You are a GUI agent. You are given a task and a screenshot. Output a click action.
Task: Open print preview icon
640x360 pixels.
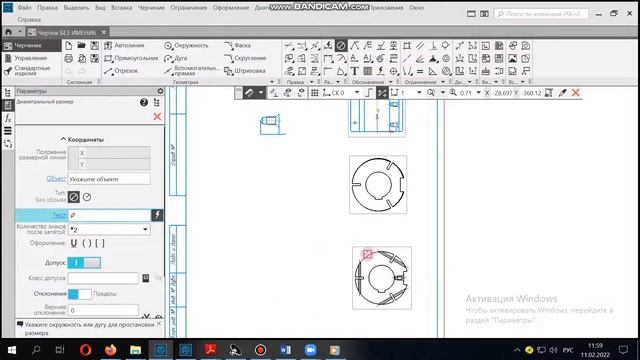[82, 58]
